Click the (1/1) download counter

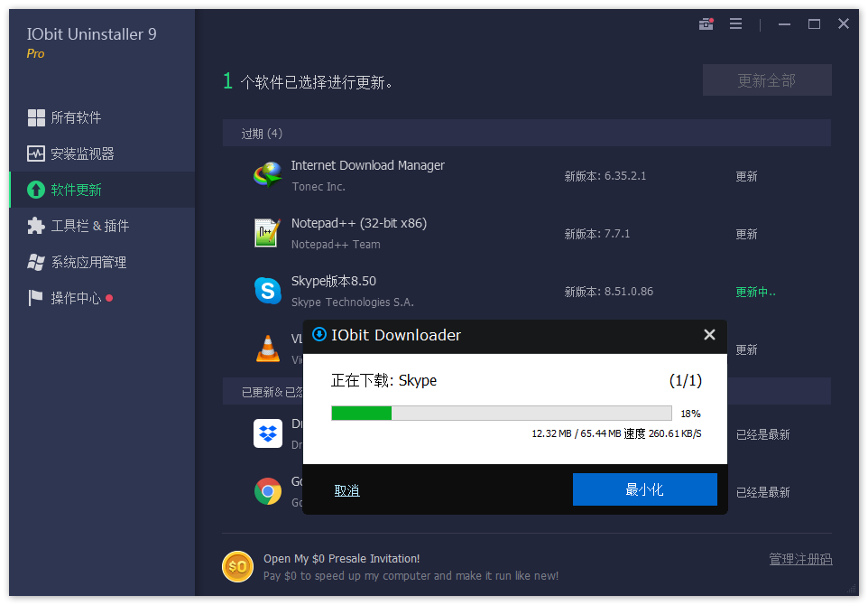click(686, 380)
